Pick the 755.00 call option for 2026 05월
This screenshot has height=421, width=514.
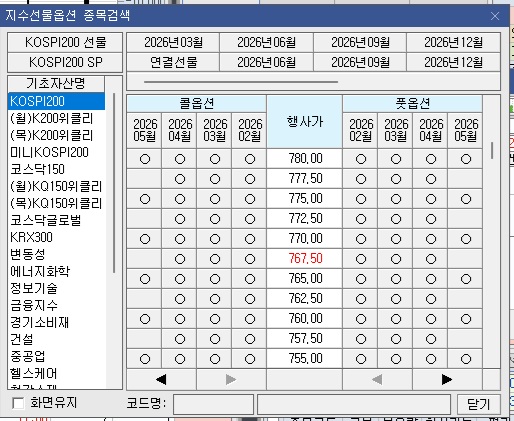pyautogui.click(x=145, y=359)
